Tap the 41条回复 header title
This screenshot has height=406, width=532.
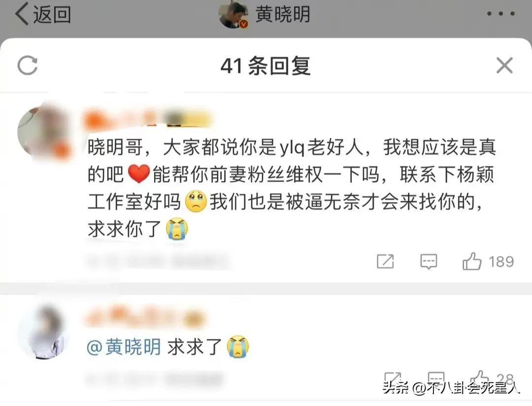coord(266,65)
